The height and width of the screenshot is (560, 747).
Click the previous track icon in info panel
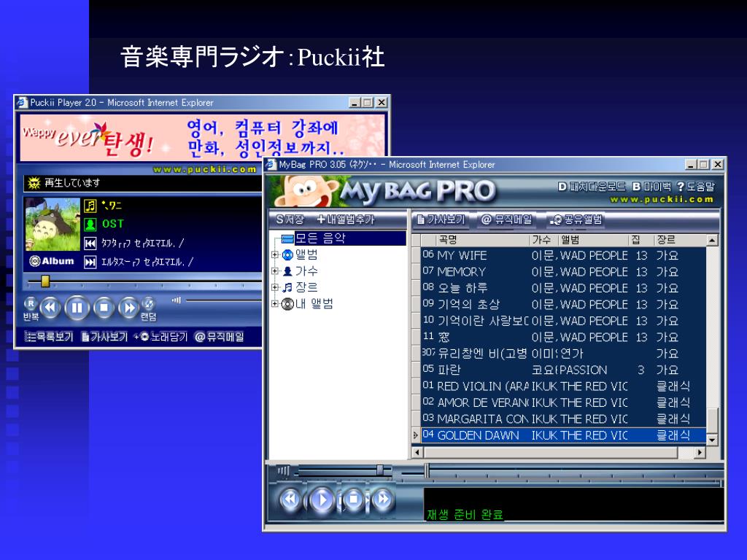[90, 244]
